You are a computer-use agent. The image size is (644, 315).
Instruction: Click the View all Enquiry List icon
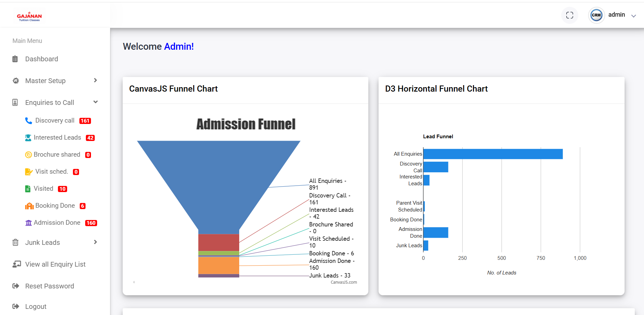(16, 264)
